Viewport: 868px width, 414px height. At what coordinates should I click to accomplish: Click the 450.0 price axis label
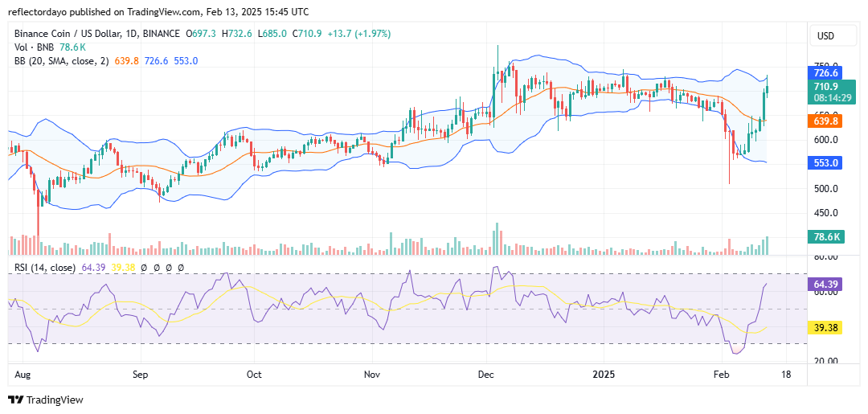tap(825, 212)
